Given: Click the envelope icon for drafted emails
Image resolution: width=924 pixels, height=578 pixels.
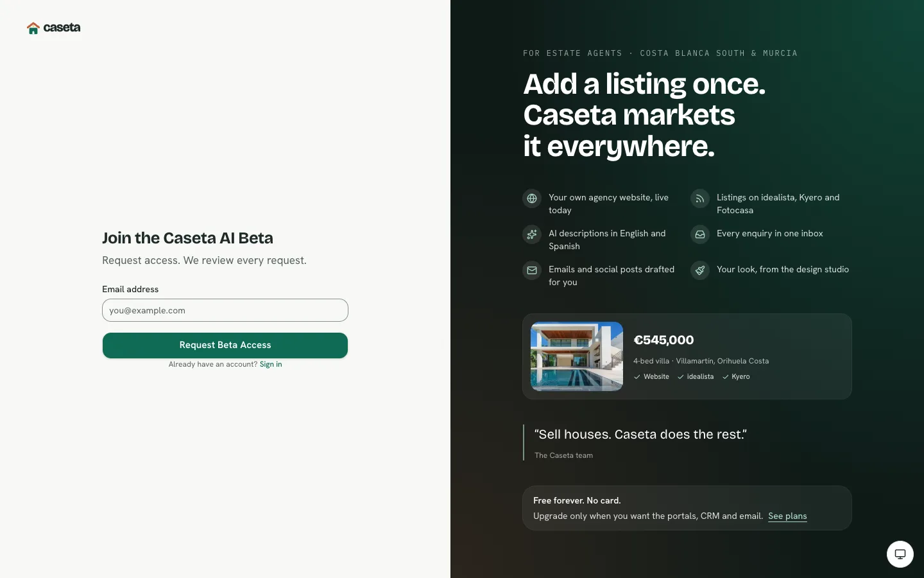Looking at the screenshot, I should 532,270.
